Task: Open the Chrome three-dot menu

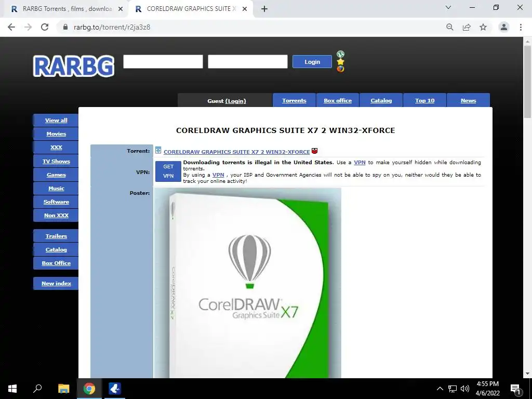Action: pyautogui.click(x=521, y=27)
